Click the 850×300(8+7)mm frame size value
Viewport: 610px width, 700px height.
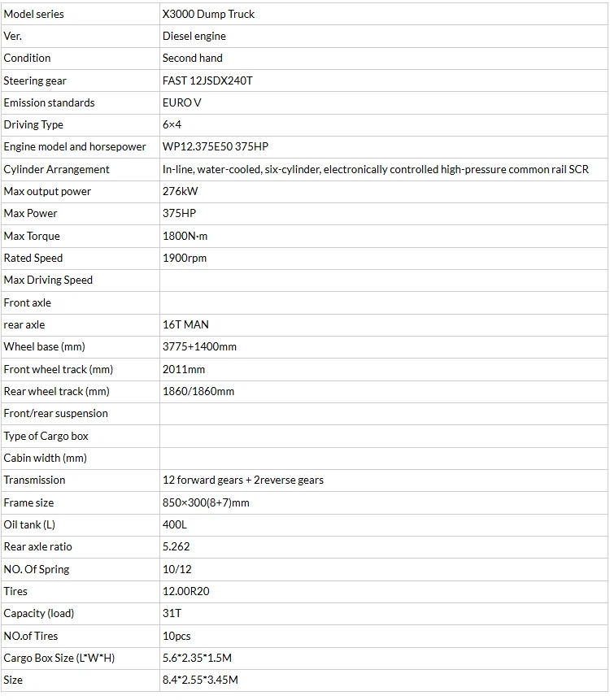coord(206,502)
